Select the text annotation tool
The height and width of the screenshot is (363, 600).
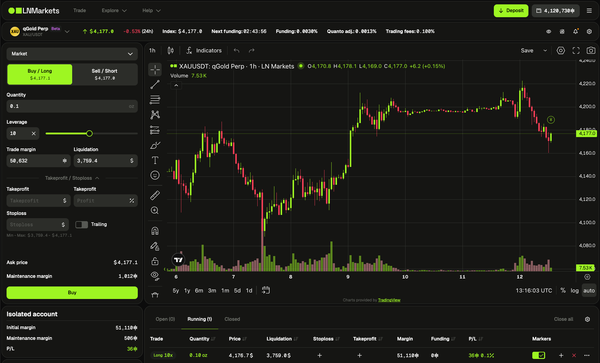click(x=155, y=160)
